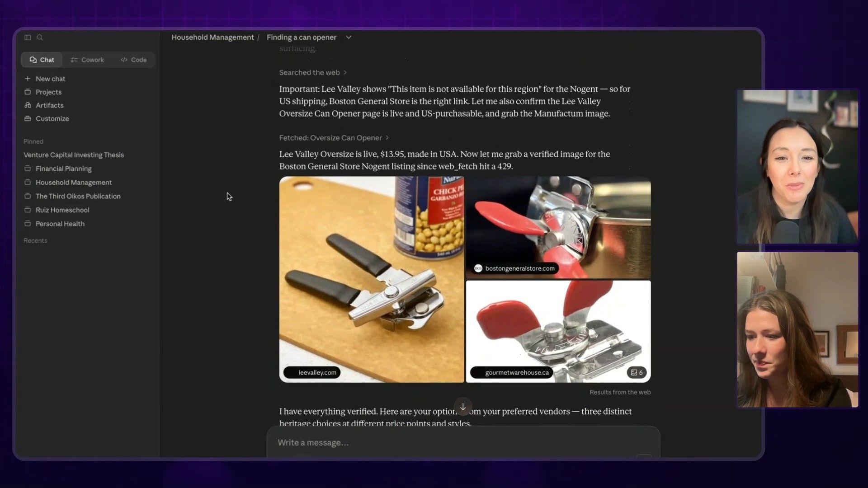Open the bostongeneralstore.com can opener image
868x488 pixels.
[x=558, y=227]
